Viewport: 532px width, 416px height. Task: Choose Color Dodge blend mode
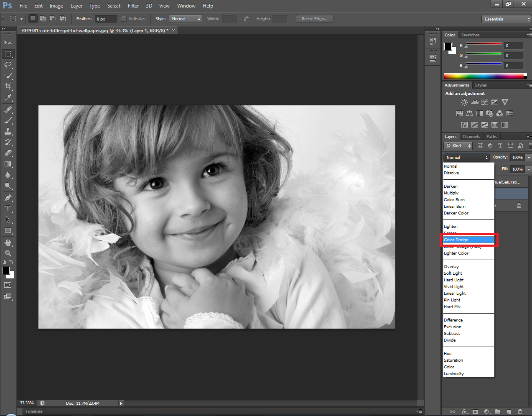click(468, 240)
